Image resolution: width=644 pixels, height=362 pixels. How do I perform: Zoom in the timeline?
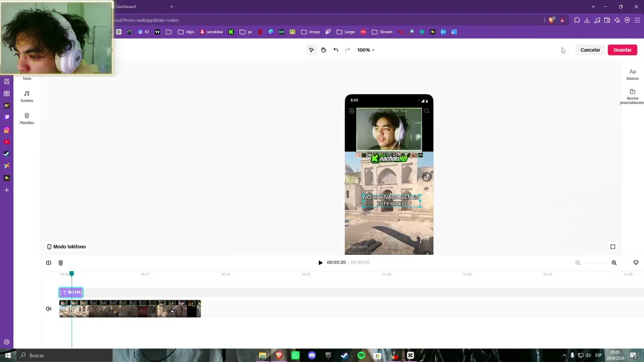(x=614, y=262)
